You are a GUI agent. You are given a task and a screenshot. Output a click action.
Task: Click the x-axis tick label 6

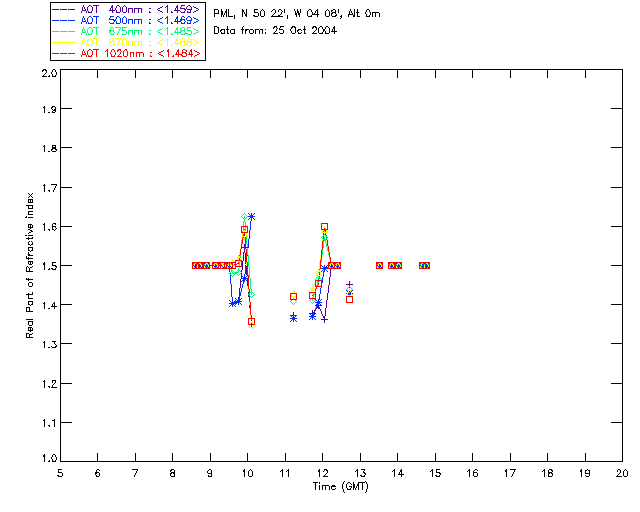98,473
